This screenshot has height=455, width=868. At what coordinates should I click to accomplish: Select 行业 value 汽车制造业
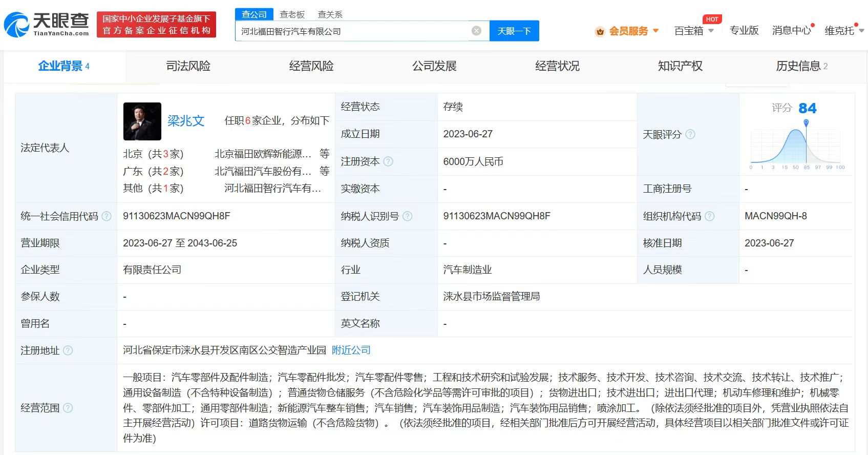pos(468,270)
